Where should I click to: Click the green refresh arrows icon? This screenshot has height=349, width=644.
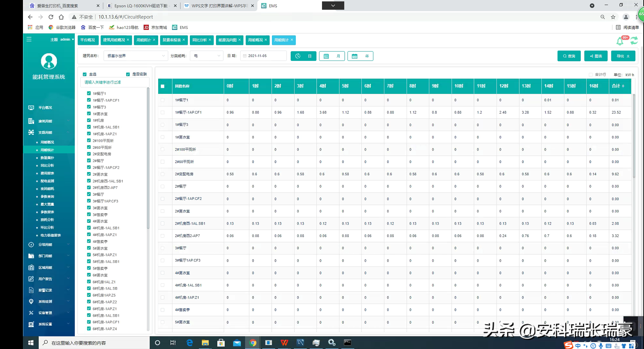click(634, 41)
